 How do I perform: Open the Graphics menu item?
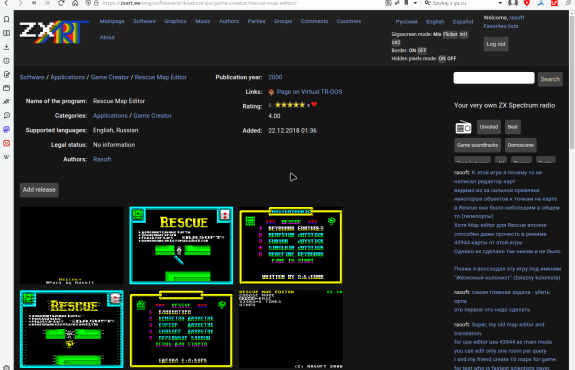tap(175, 21)
